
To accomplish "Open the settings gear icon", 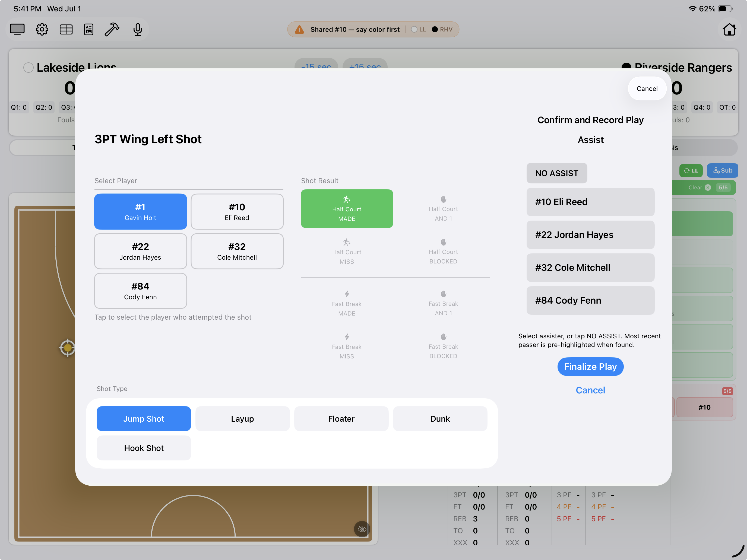I will [42, 29].
